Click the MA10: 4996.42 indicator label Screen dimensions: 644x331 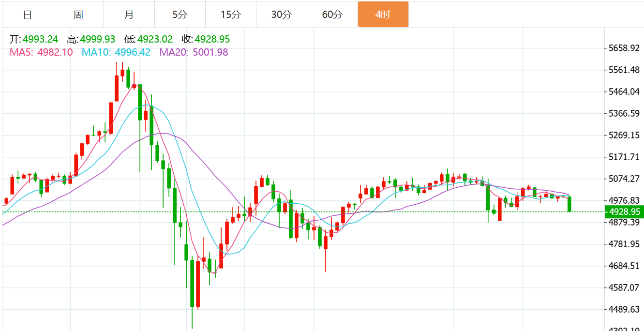tap(116, 52)
